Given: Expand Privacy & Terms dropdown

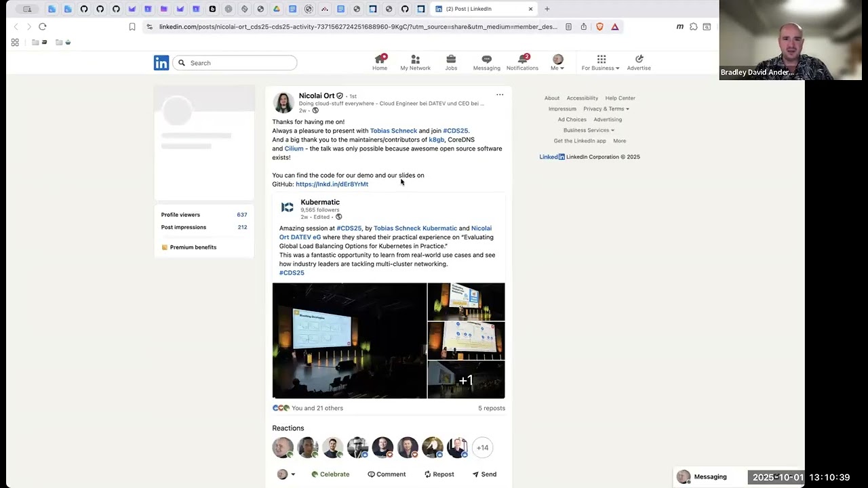Looking at the screenshot, I should [606, 108].
